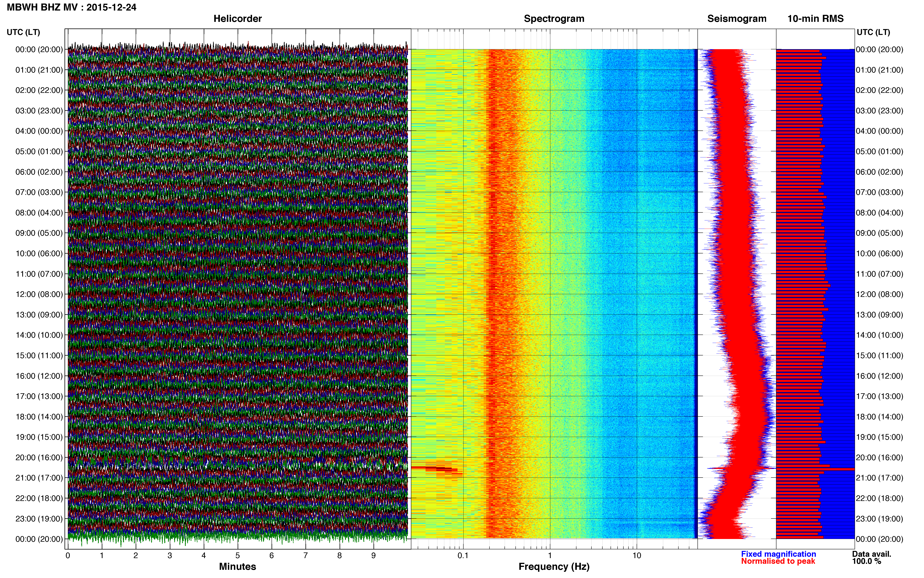924x578 pixels.
Task: Click the left 12:00 (08:00) time label
Action: pos(39,294)
